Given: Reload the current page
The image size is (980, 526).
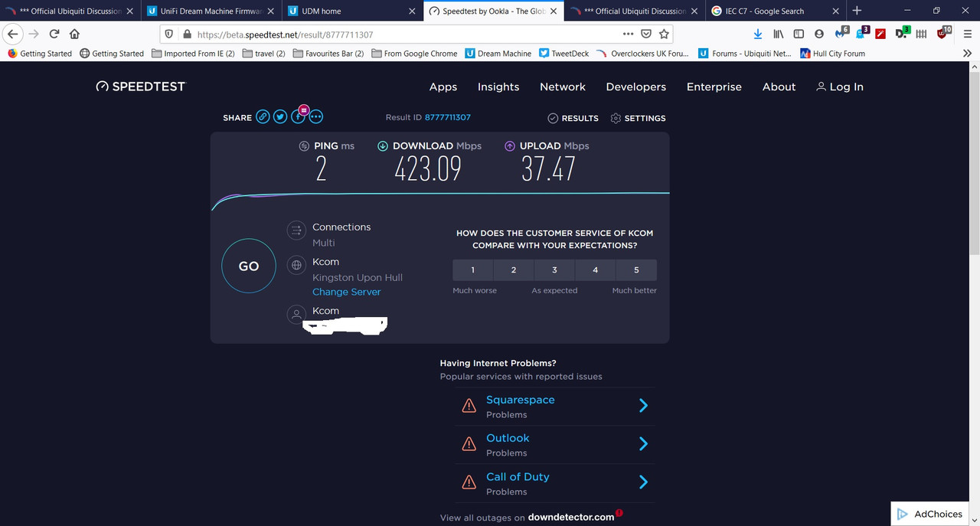Looking at the screenshot, I should coord(54,34).
